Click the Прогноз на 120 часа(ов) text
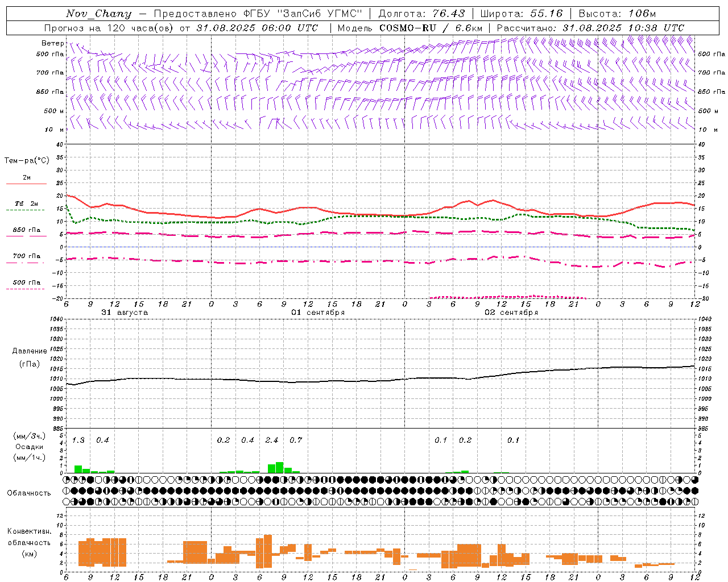The width and height of the screenshot is (728, 582). click(x=109, y=28)
